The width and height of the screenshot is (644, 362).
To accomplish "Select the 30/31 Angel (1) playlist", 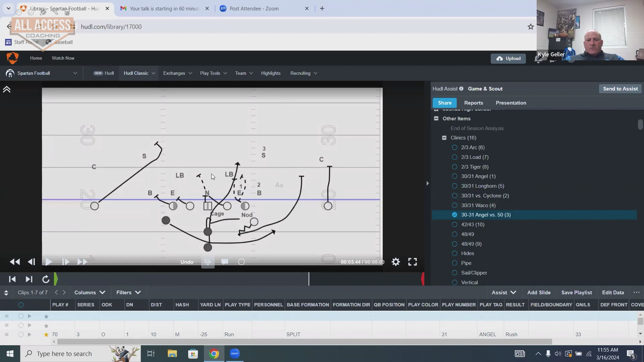I will (454, 176).
